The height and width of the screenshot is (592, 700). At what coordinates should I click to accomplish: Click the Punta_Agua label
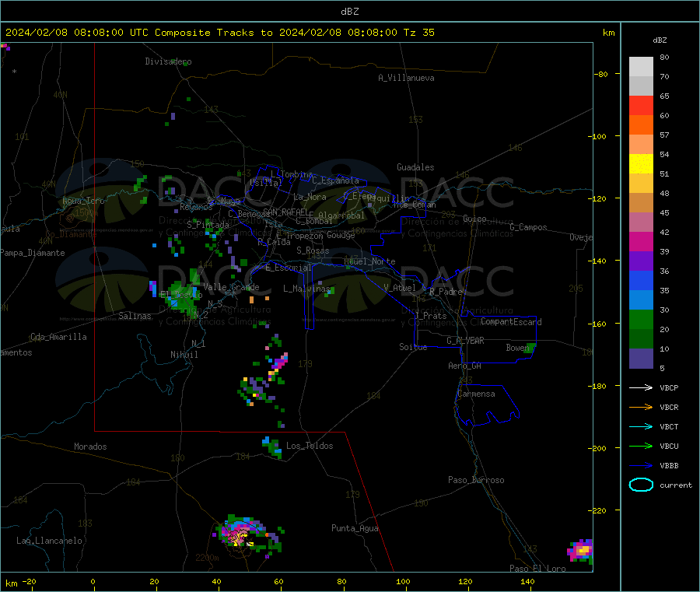355,528
